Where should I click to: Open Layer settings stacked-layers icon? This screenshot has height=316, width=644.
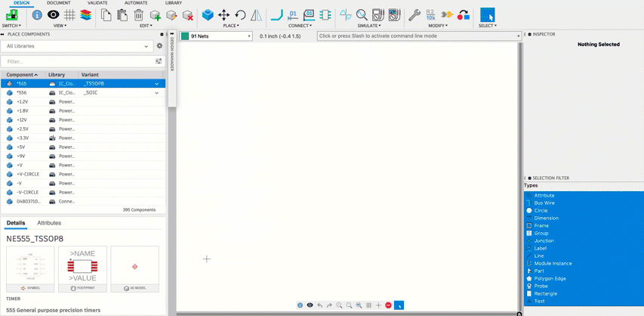pyautogui.click(x=85, y=15)
